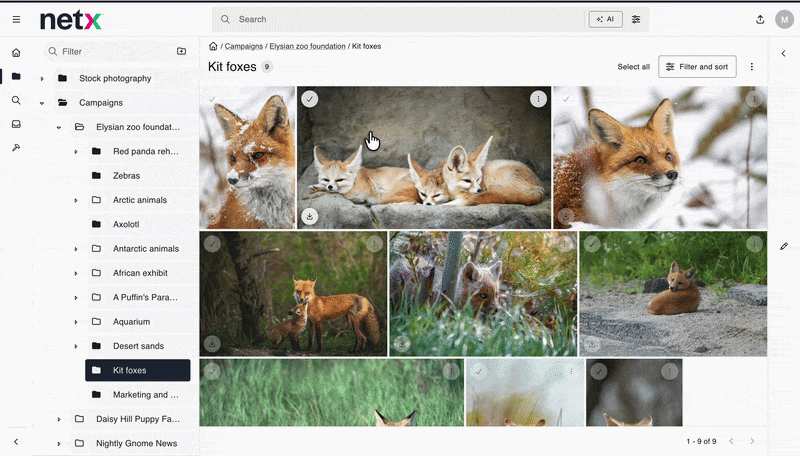Expand the A Puffin's Para... folder
800x456 pixels.
tap(76, 297)
